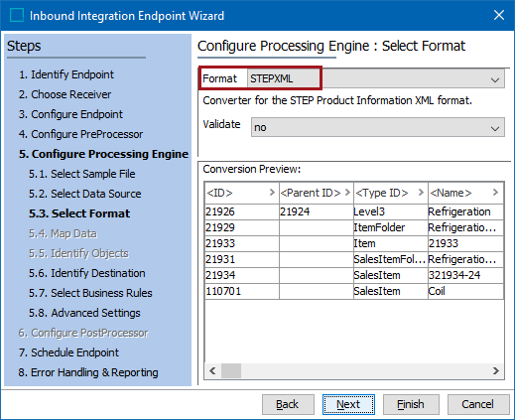Cancel the wizard
This screenshot has height=420, width=515.
click(x=478, y=404)
